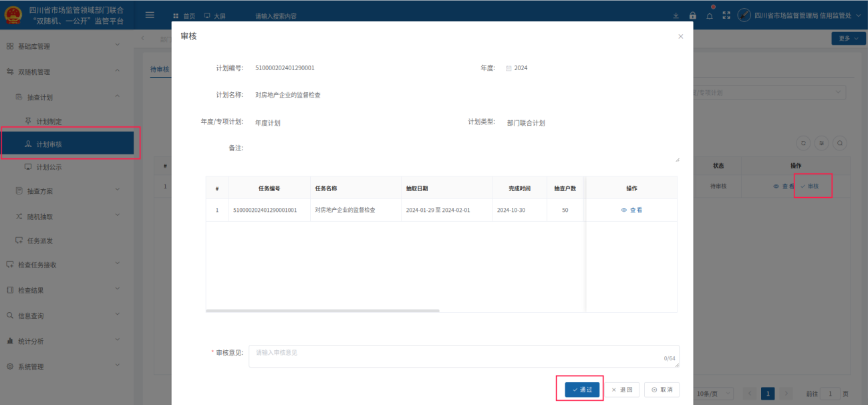Image resolution: width=868 pixels, height=405 pixels.
Task: Close the 审核 dialog with X
Action: (680, 37)
